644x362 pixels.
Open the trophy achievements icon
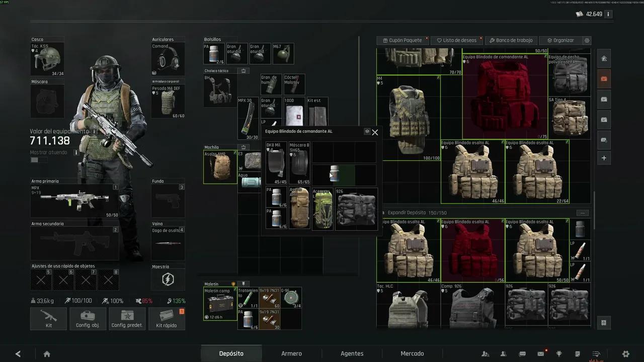pos(559,354)
